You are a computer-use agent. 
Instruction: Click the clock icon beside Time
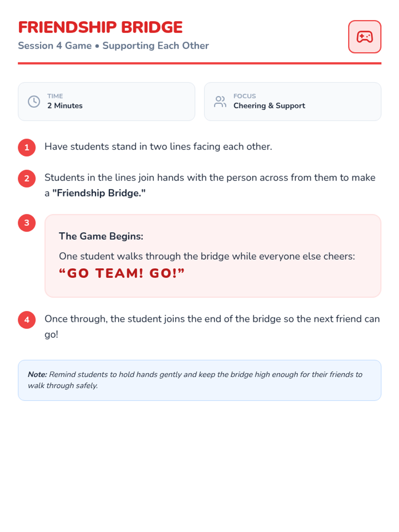point(34,101)
